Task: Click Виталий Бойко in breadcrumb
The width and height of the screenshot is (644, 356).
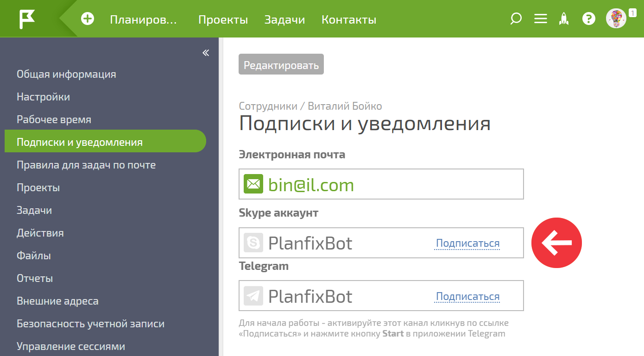Action: coord(345,106)
